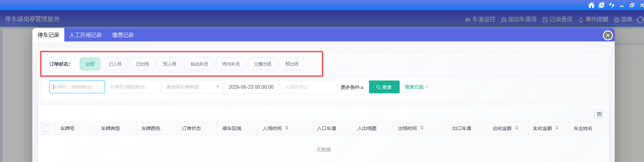Open 固定车查询 in the top navigation

tap(519, 20)
